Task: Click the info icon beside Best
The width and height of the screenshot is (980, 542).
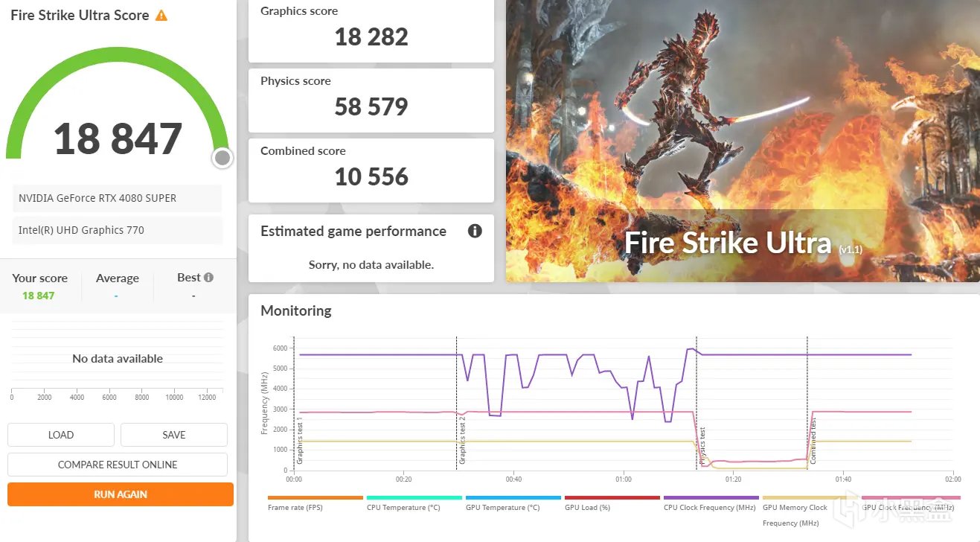Action: point(208,278)
